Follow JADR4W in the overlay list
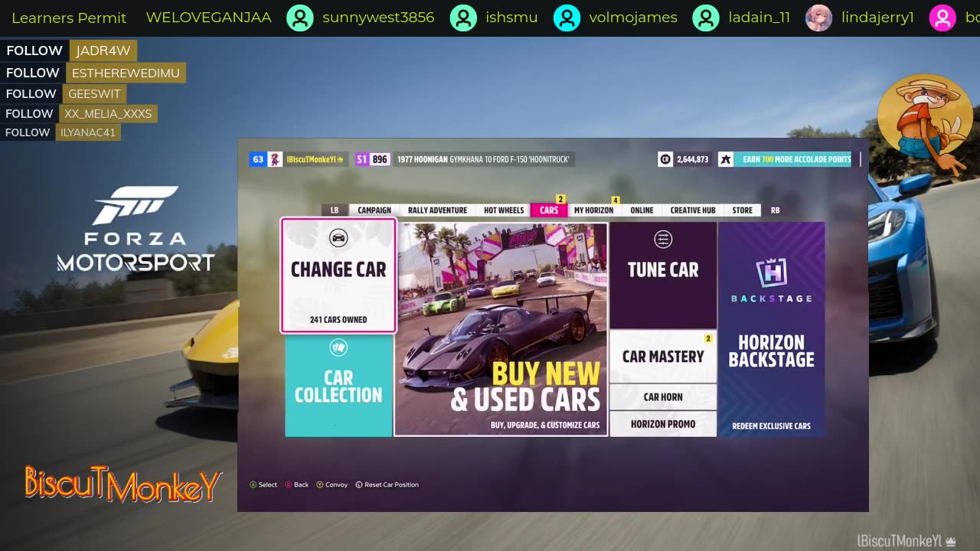The width and height of the screenshot is (980, 551). pyautogui.click(x=69, y=51)
